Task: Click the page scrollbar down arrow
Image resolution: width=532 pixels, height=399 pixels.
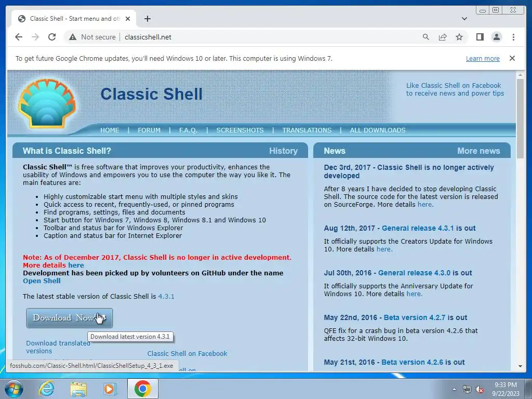Action: click(x=520, y=366)
